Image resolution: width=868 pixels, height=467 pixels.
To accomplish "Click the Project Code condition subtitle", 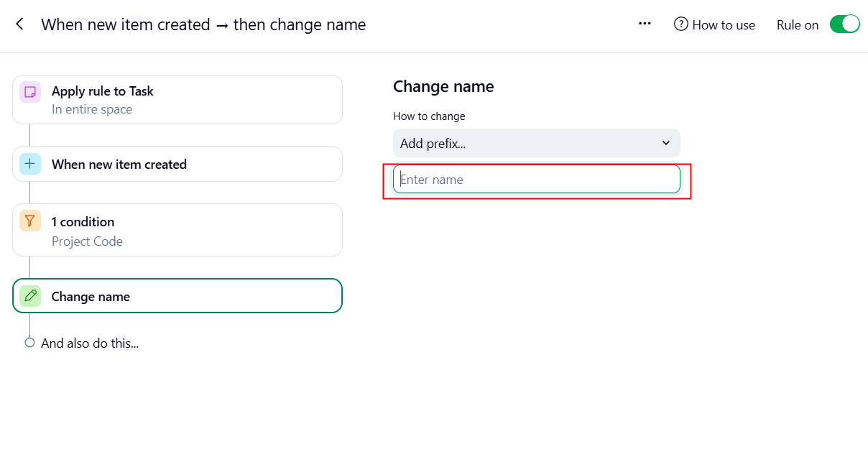I will (87, 241).
